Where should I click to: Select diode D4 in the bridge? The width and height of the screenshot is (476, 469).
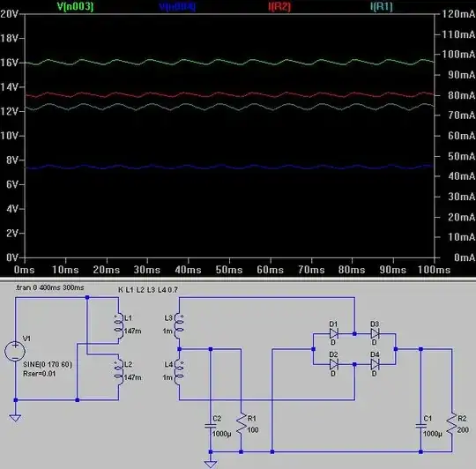tap(375, 364)
